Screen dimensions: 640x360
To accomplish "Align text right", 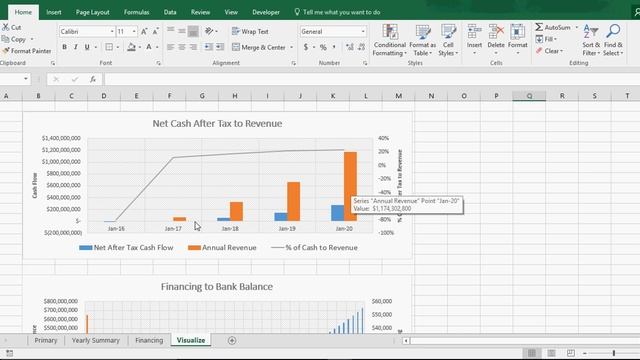I will click(193, 47).
